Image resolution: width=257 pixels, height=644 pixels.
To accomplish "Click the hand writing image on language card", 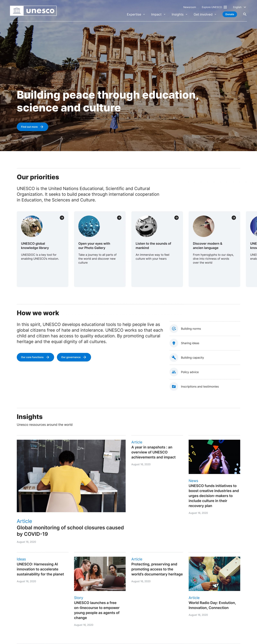I will point(204,226).
